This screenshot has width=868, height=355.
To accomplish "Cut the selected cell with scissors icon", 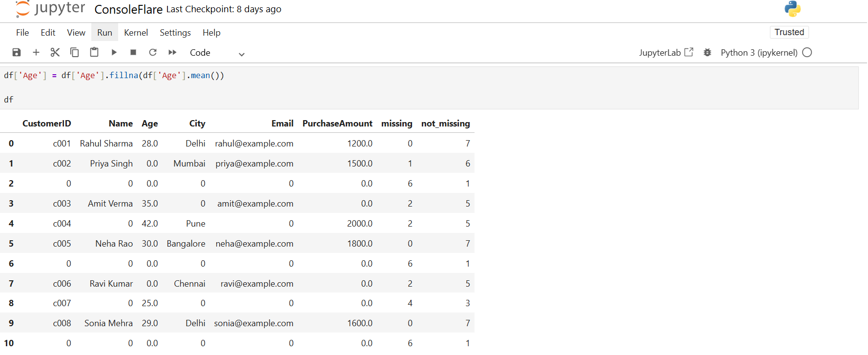I will (55, 52).
